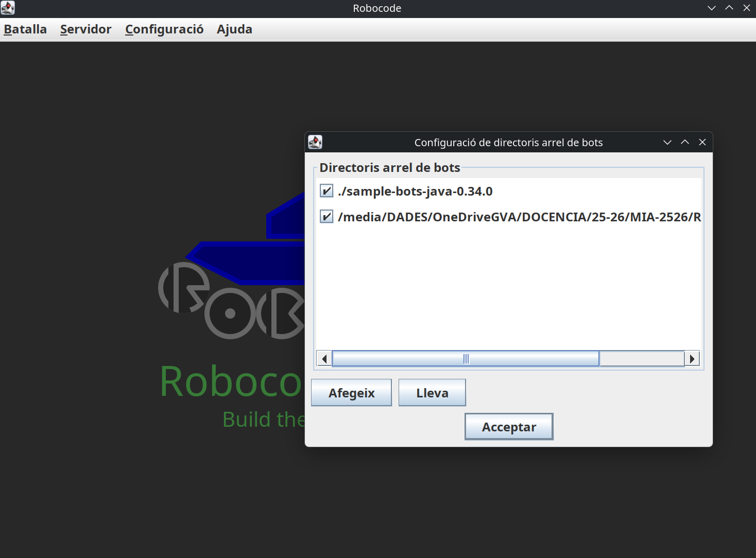Viewport: 756px width, 558px height.
Task: Click the horizontal scrollbar thumb in directories list
Action: coord(466,358)
